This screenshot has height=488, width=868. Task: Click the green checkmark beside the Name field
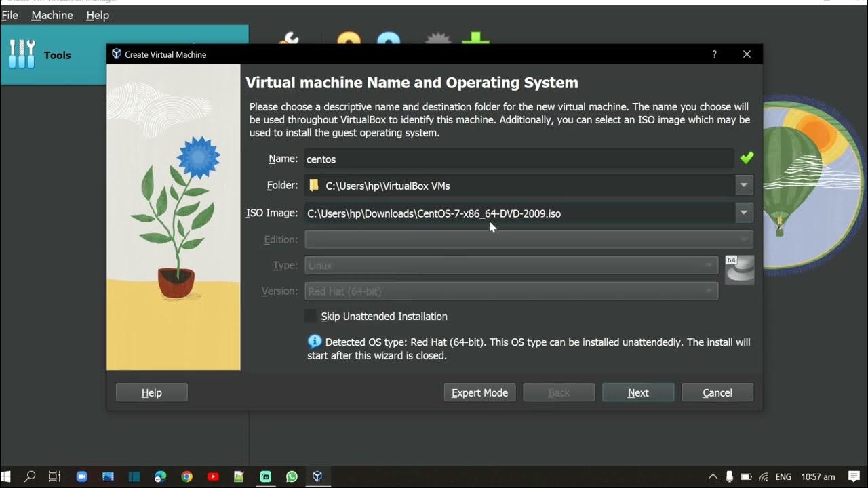tap(747, 158)
